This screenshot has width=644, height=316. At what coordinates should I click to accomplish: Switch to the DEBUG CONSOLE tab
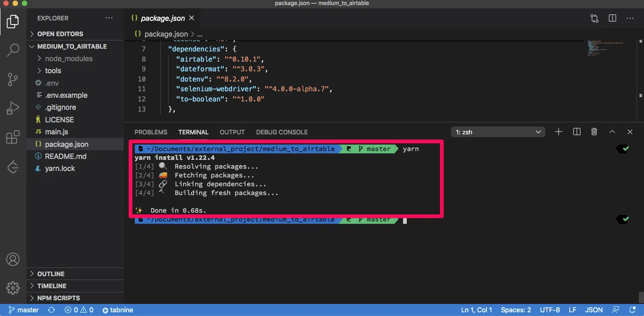[x=282, y=132]
